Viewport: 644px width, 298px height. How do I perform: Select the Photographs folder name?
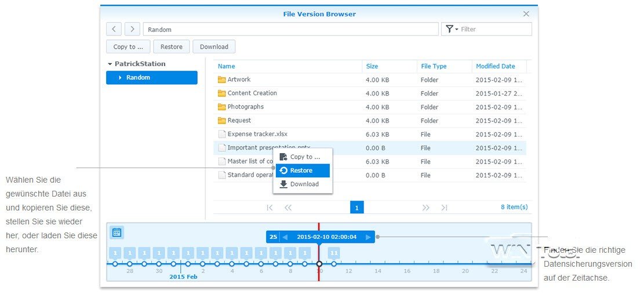[x=246, y=107]
